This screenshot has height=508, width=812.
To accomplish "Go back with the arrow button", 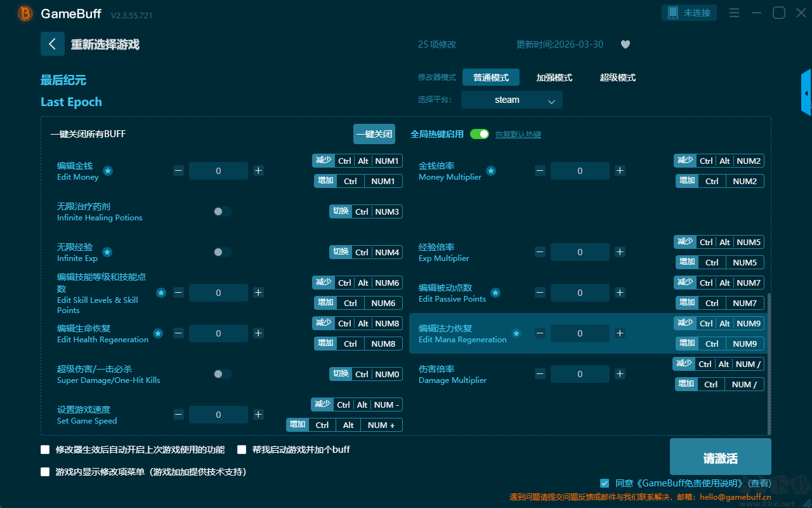I will pos(53,44).
